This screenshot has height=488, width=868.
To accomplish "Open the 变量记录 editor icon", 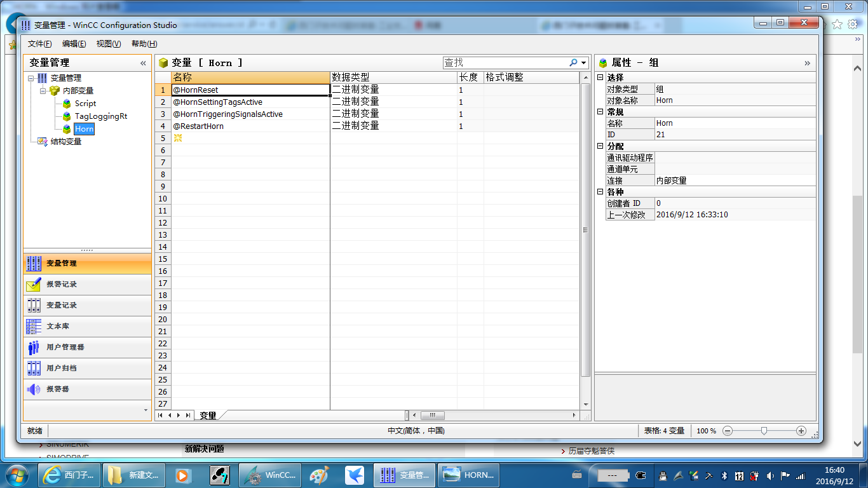I will [34, 306].
